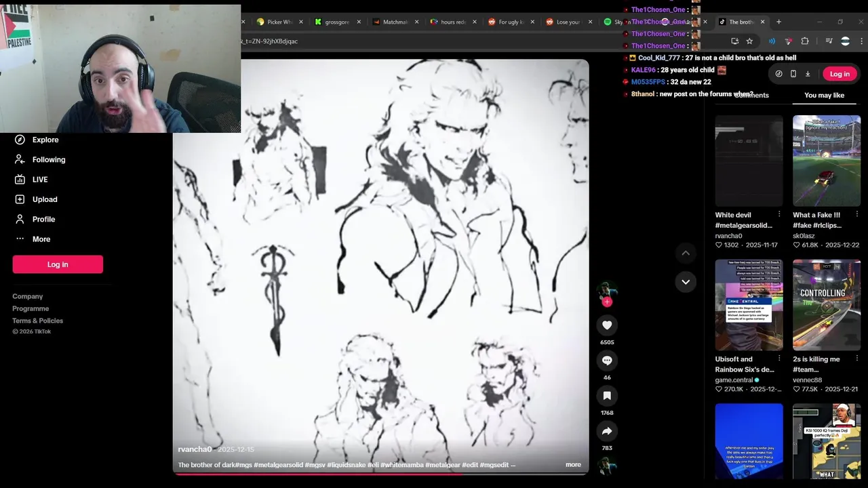This screenshot has width=868, height=488.
Task: Bookmark this page with the star icon
Action: click(x=749, y=41)
